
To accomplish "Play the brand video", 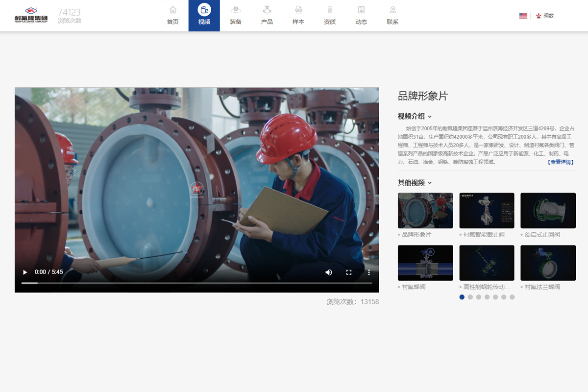I will point(25,272).
